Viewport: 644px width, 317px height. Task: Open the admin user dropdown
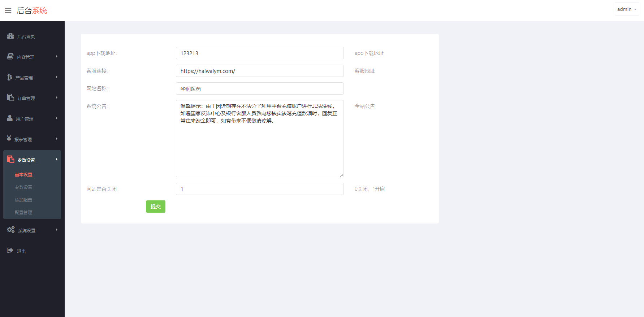[x=627, y=9]
